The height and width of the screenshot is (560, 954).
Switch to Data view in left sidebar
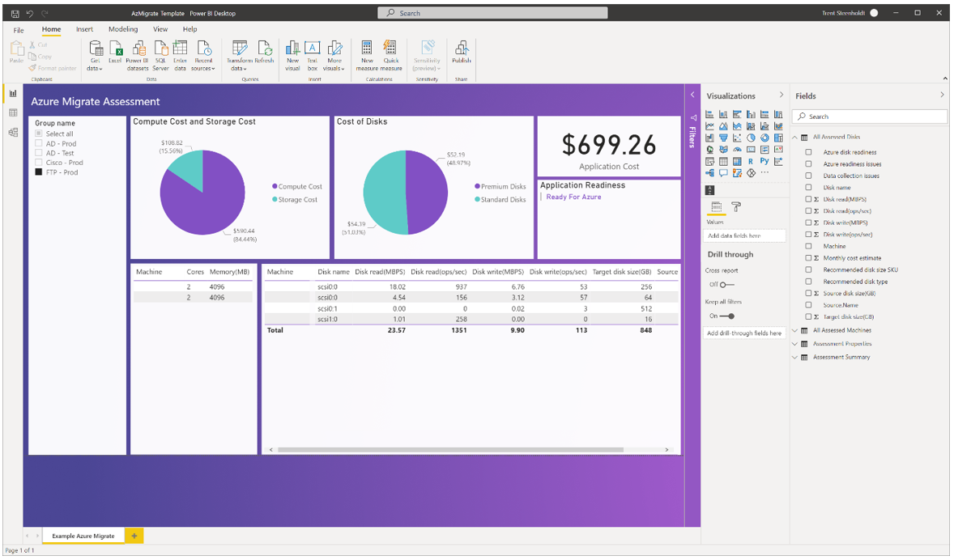coord(13,112)
